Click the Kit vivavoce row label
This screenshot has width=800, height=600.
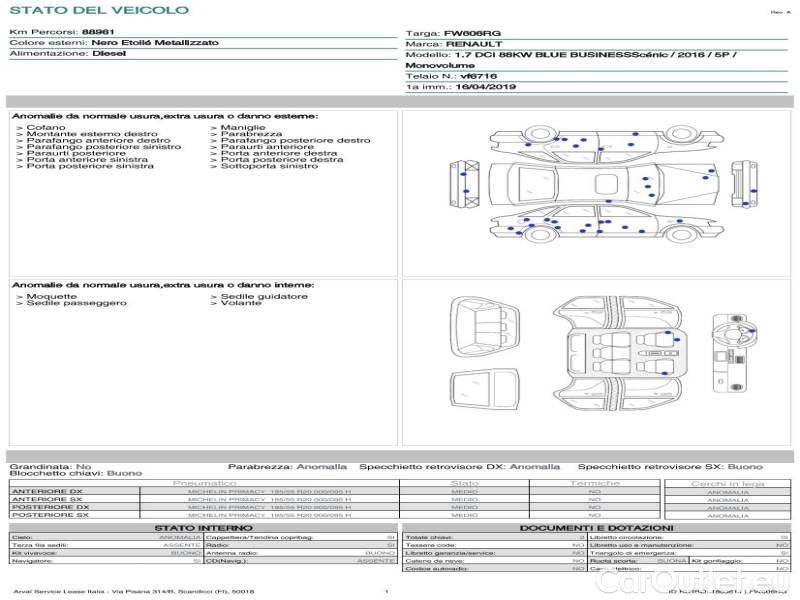[34, 553]
